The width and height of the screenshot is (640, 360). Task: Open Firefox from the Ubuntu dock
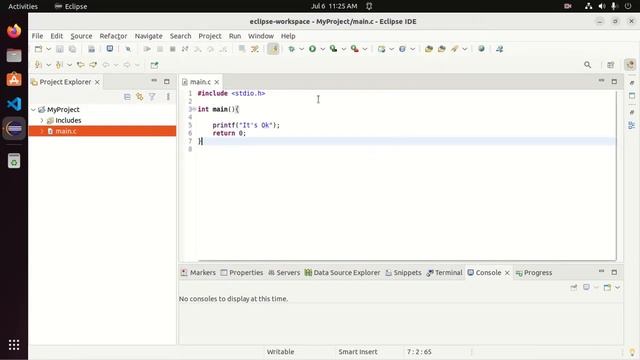point(14,31)
